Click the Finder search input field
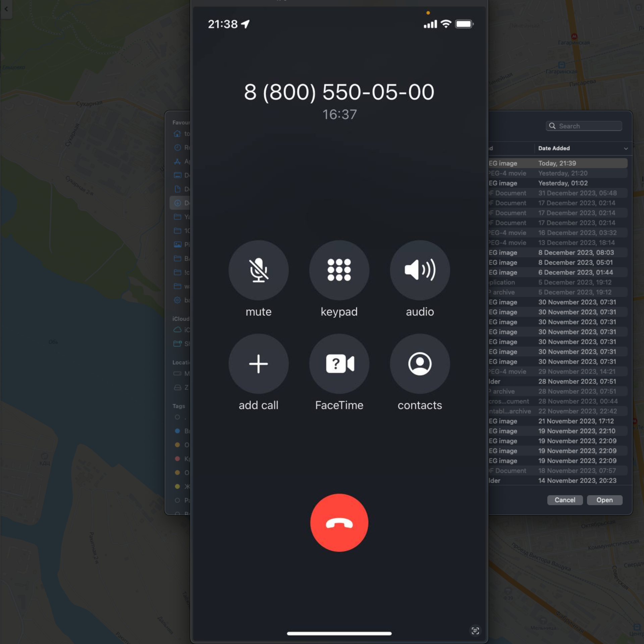 coord(584,126)
